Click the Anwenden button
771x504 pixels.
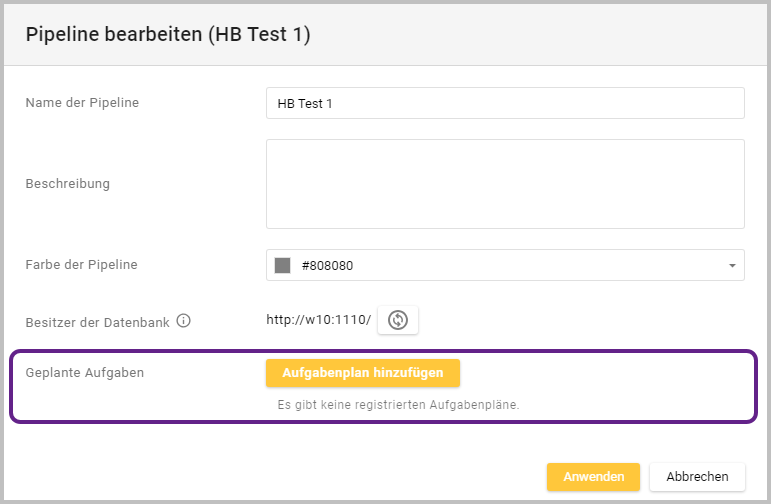pyautogui.click(x=593, y=477)
